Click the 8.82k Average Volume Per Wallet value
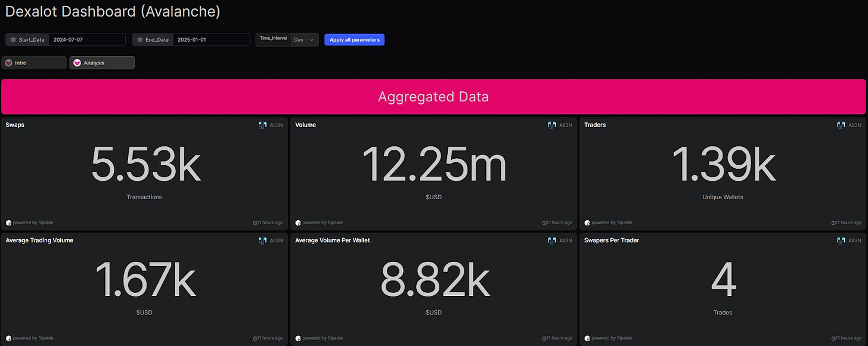 [434, 279]
